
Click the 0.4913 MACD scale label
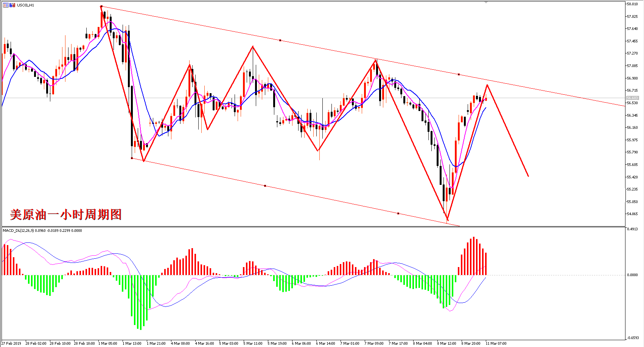(x=633, y=229)
